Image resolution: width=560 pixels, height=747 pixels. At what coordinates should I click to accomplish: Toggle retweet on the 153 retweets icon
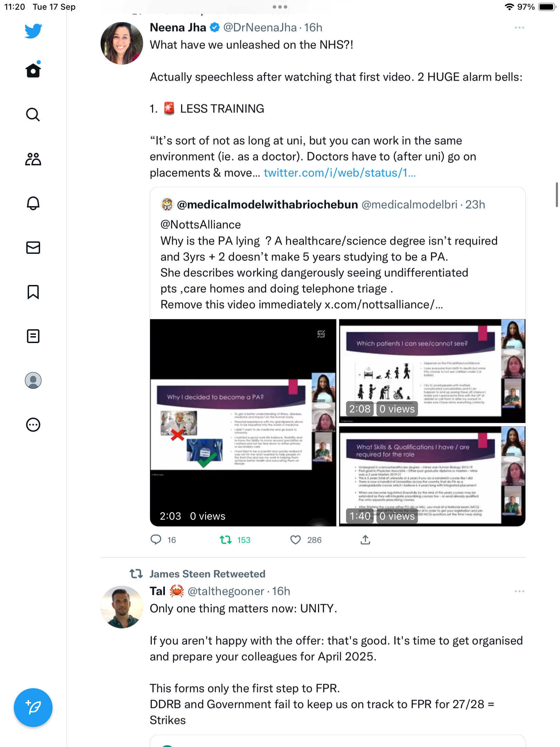226,540
